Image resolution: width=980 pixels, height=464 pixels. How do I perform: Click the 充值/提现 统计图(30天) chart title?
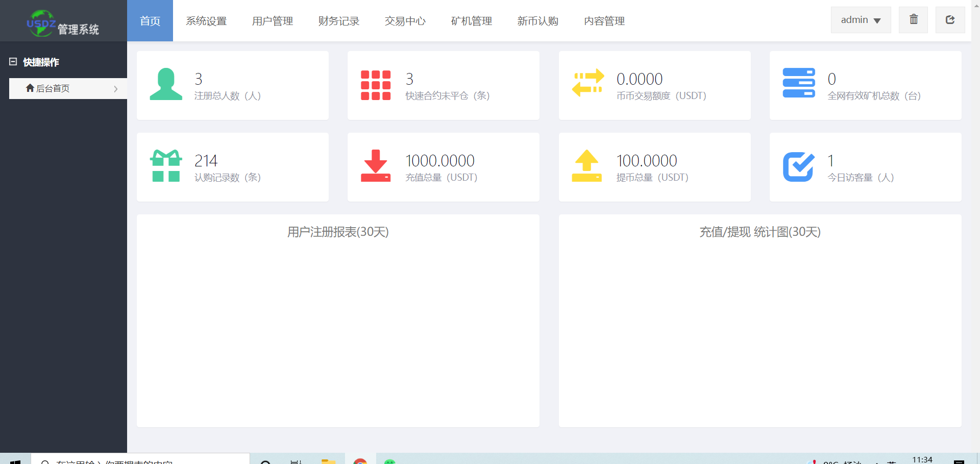(x=760, y=232)
